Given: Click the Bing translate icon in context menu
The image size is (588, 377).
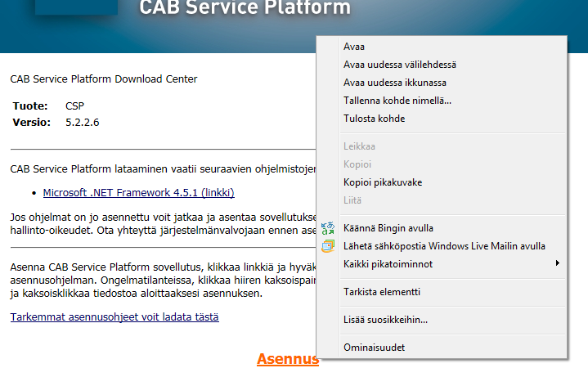Looking at the screenshot, I should click(x=328, y=228).
